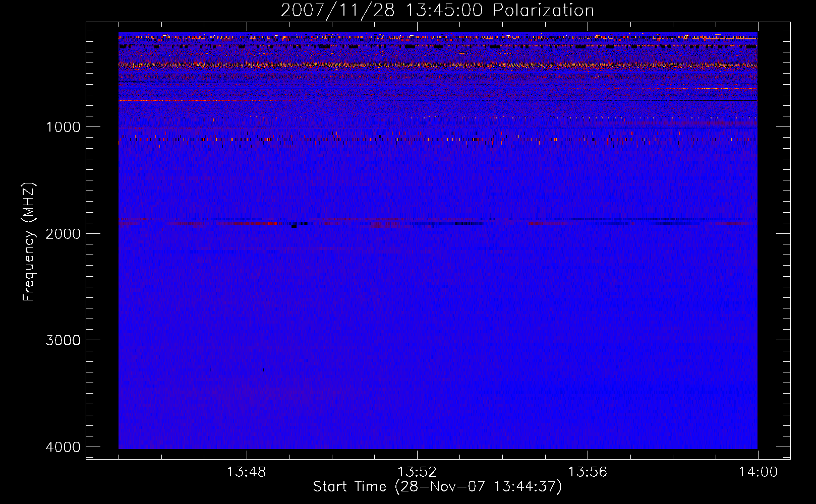The image size is (816, 504).
Task: Click the 13:56 time tick label
Action: 588,472
